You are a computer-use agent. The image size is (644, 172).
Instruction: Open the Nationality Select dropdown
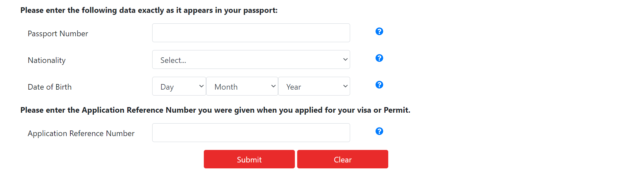pyautogui.click(x=250, y=60)
